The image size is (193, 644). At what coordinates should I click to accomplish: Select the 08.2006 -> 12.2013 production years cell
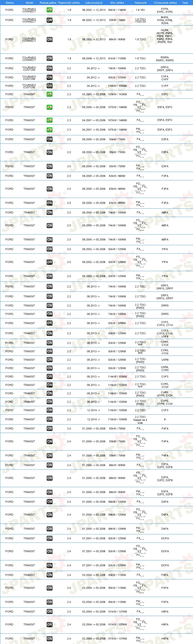(x=94, y=58)
